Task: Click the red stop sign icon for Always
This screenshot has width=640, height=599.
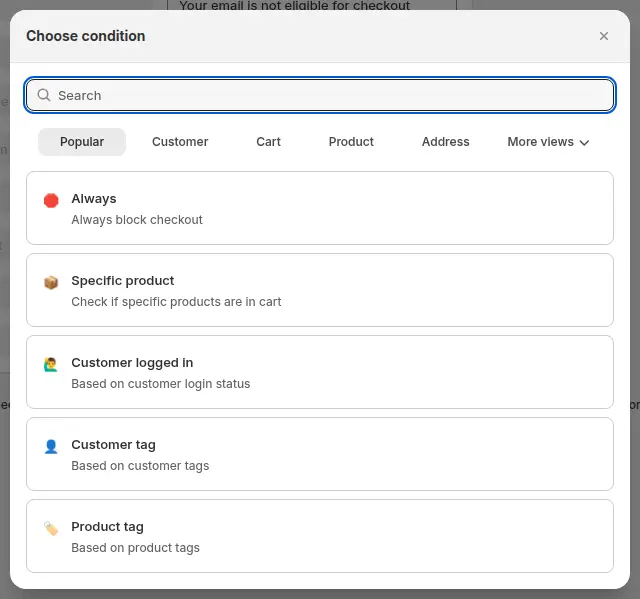Action: click(x=51, y=200)
